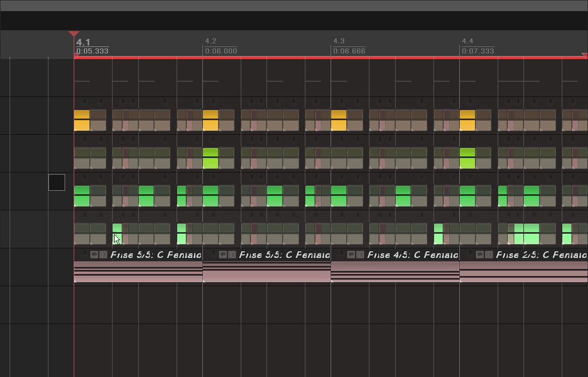Viewport: 588px width, 377px height.
Task: Select the Phrase 4/5 clip title
Action: tap(412, 255)
